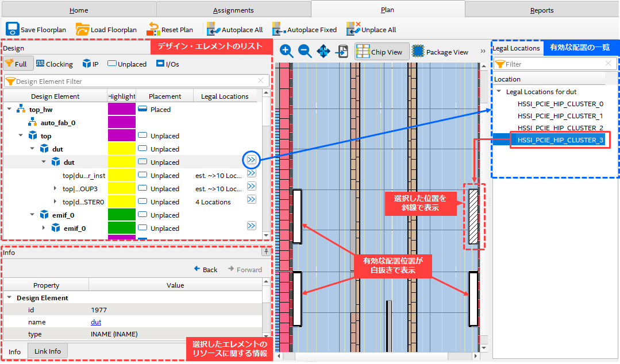620x364 pixels.
Task: Open the Assignments tab
Action: 233,10
